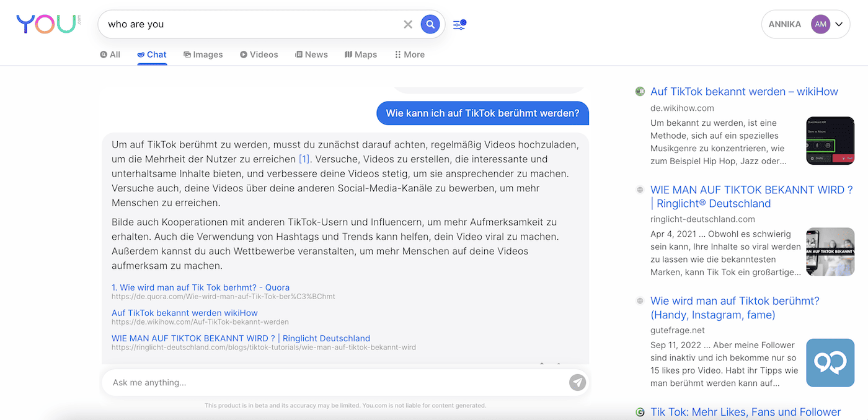Click the gutefrage blue logo thumbnail
Screen dimensions: 868x420
(x=830, y=363)
